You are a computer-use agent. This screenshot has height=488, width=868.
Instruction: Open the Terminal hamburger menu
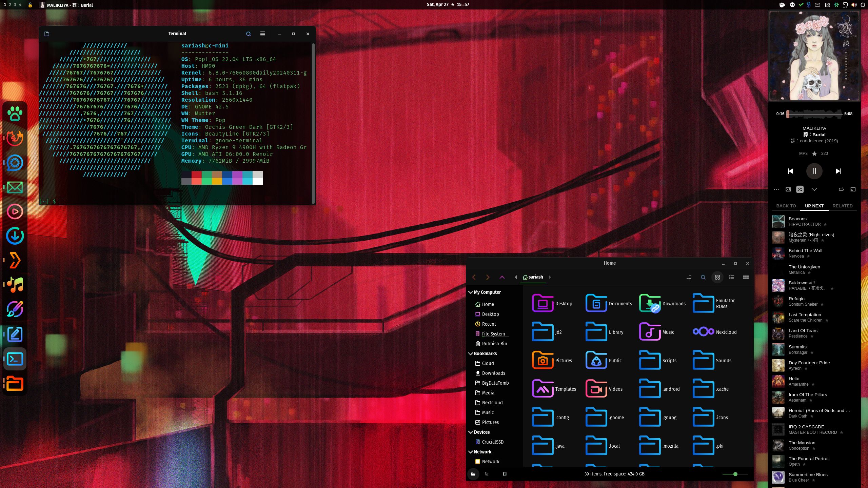[262, 34]
